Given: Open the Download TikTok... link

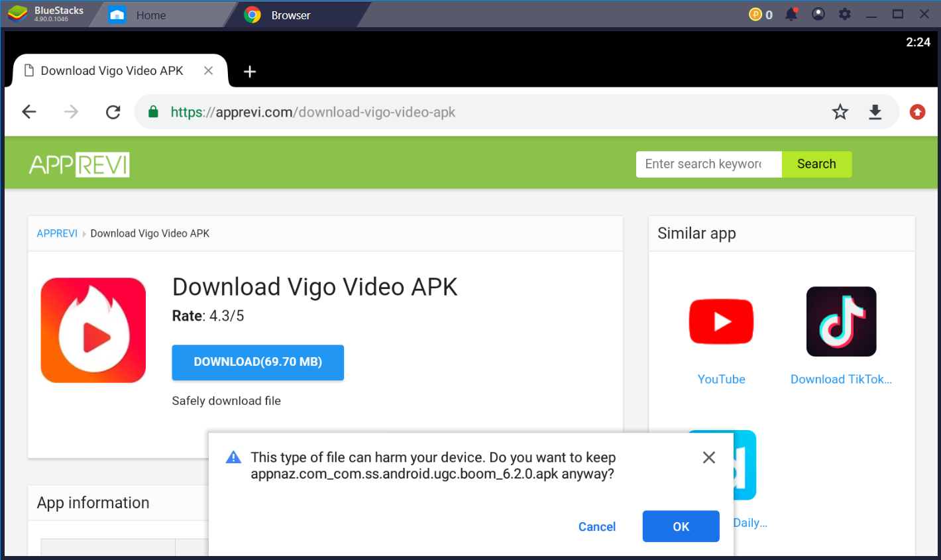Looking at the screenshot, I should pyautogui.click(x=841, y=379).
